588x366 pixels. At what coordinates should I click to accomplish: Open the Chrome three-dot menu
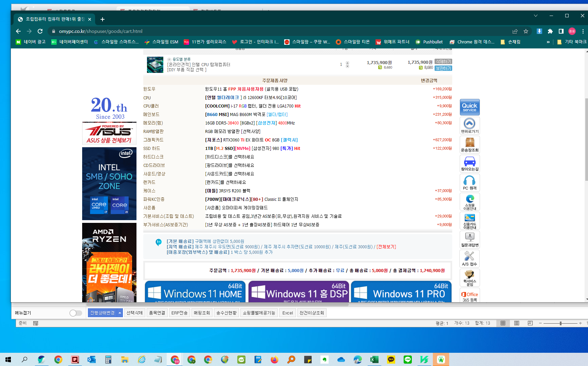583,31
